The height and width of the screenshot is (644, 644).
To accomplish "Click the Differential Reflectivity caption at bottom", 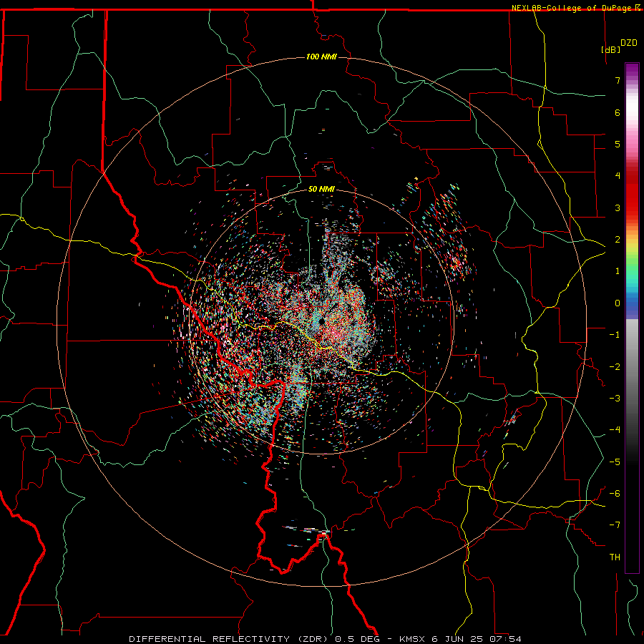I will (325, 639).
